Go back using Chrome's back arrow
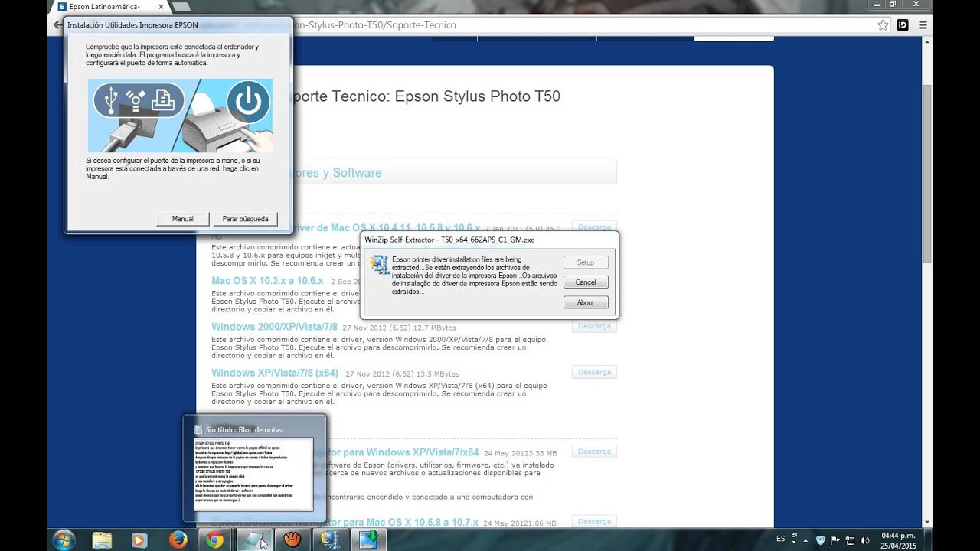The image size is (980, 551). click(x=57, y=25)
